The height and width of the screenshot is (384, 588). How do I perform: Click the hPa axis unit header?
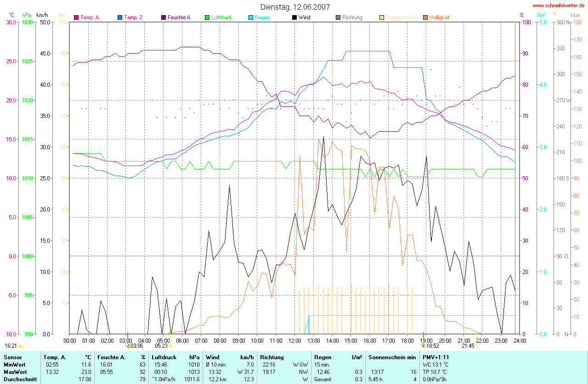coord(26,15)
